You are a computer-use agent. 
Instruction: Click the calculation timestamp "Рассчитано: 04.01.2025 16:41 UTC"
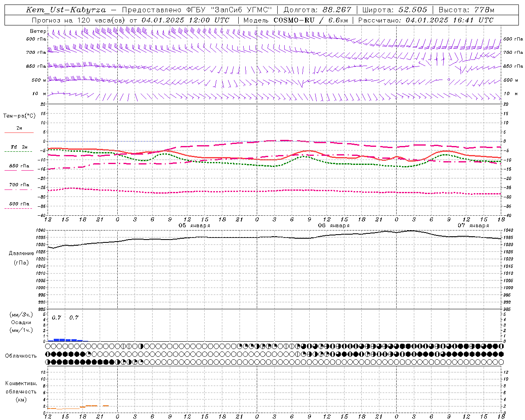click(x=426, y=20)
